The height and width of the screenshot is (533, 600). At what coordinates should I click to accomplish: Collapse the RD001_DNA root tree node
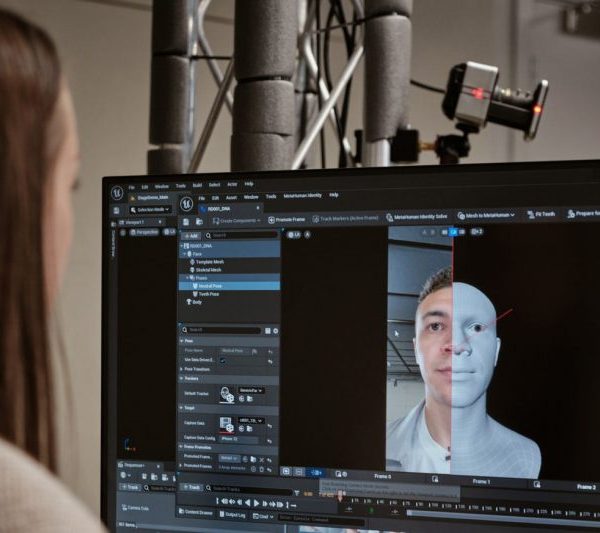pyautogui.click(x=182, y=246)
